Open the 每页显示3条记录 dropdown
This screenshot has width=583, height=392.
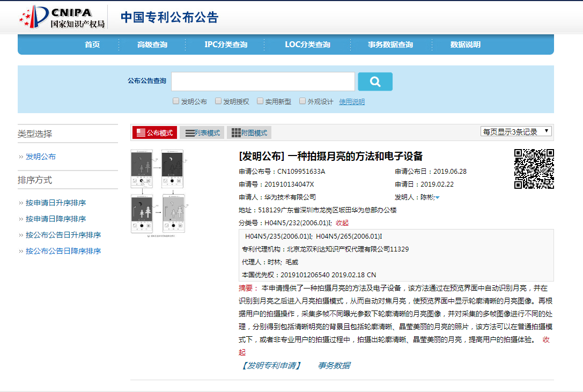click(x=515, y=131)
